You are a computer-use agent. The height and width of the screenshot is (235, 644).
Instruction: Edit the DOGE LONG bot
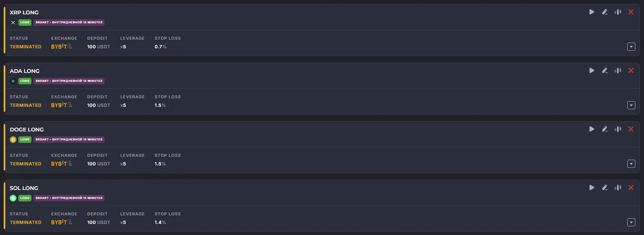point(605,129)
